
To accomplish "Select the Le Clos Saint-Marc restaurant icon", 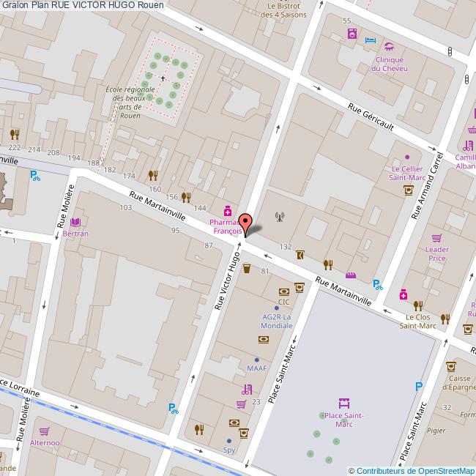I will 417,305.
